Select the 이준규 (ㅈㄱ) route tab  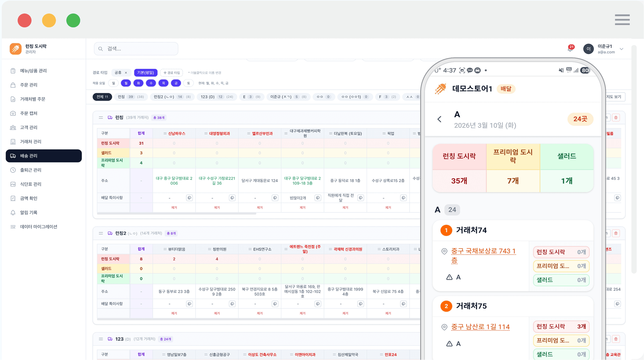click(x=288, y=97)
